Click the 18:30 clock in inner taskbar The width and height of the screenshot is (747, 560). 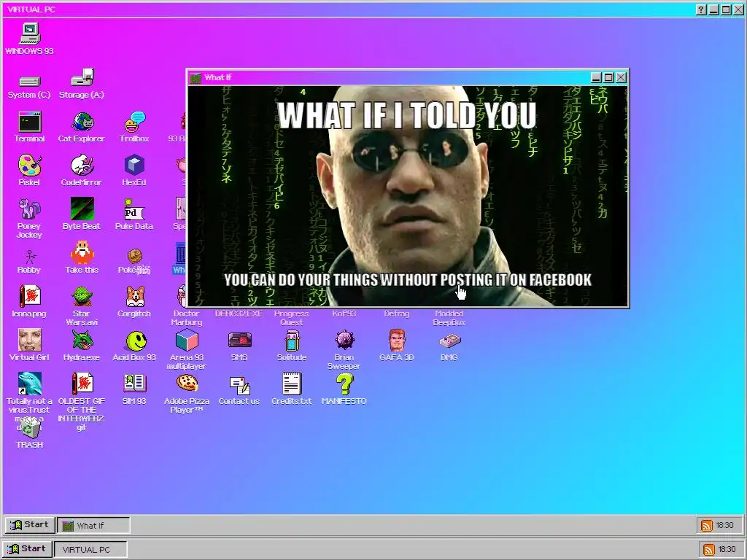tap(725, 525)
